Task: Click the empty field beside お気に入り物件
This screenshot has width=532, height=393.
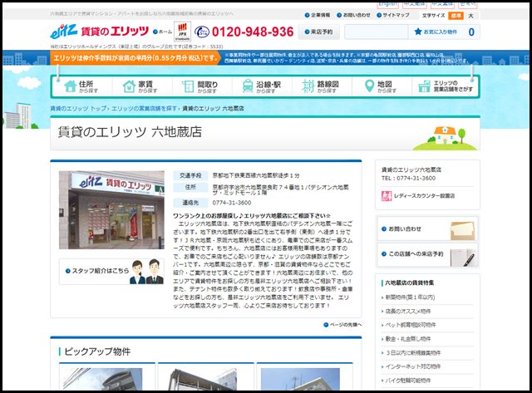Action: [x=376, y=32]
